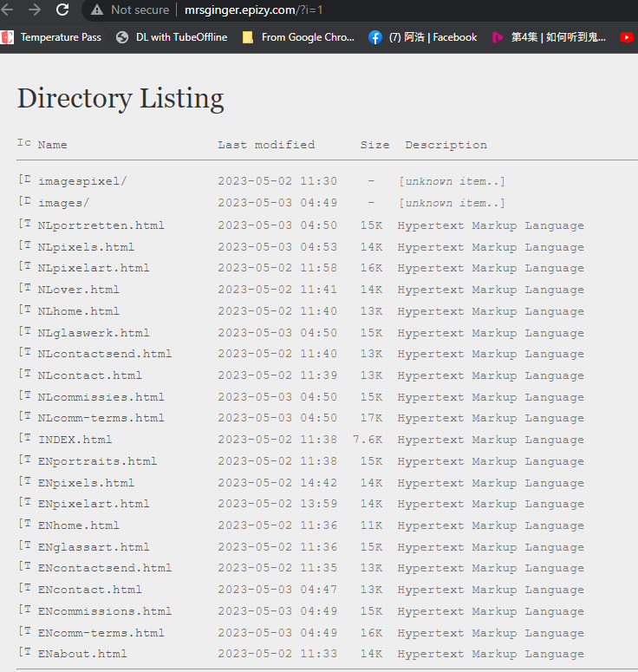Click the address bar URL
The width and height of the screenshot is (638, 672).
click(251, 10)
